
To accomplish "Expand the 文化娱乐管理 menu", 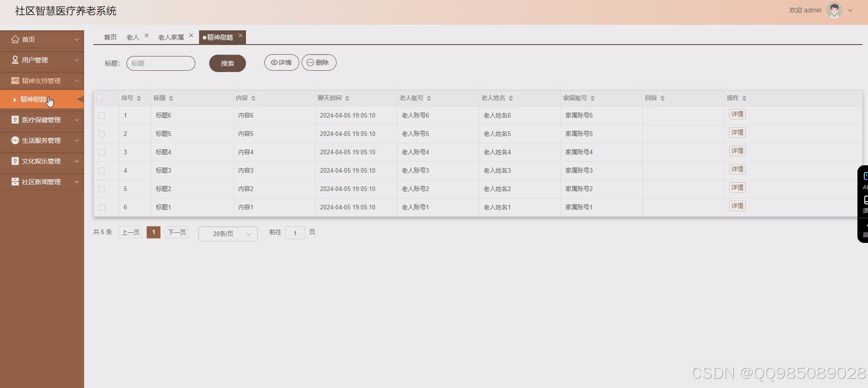I will [x=77, y=161].
